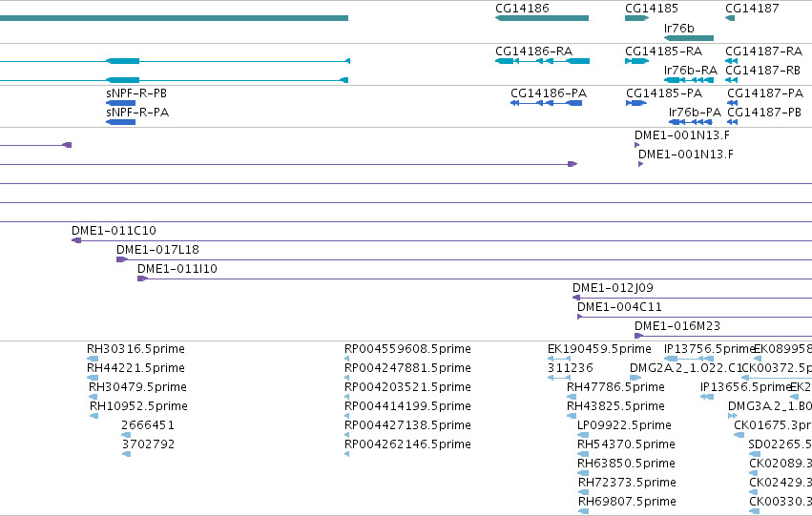Click the 3702792 feature label
The width and height of the screenshot is (812, 516).
[148, 444]
